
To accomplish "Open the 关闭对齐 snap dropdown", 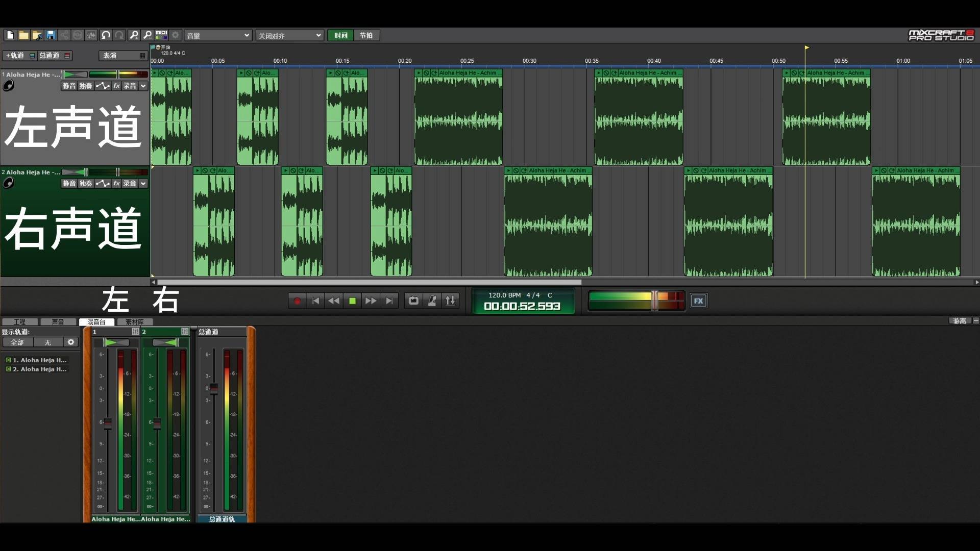I will click(x=289, y=35).
